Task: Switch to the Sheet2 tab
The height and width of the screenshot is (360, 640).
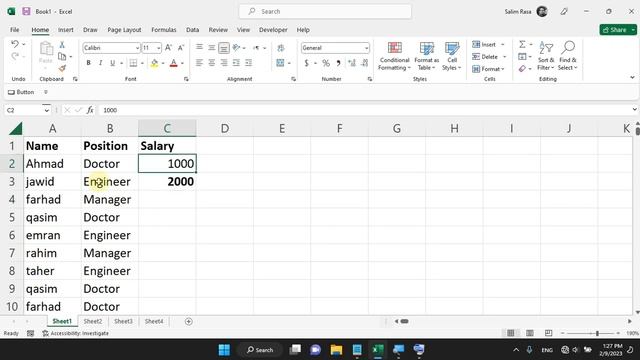Action: (x=93, y=322)
